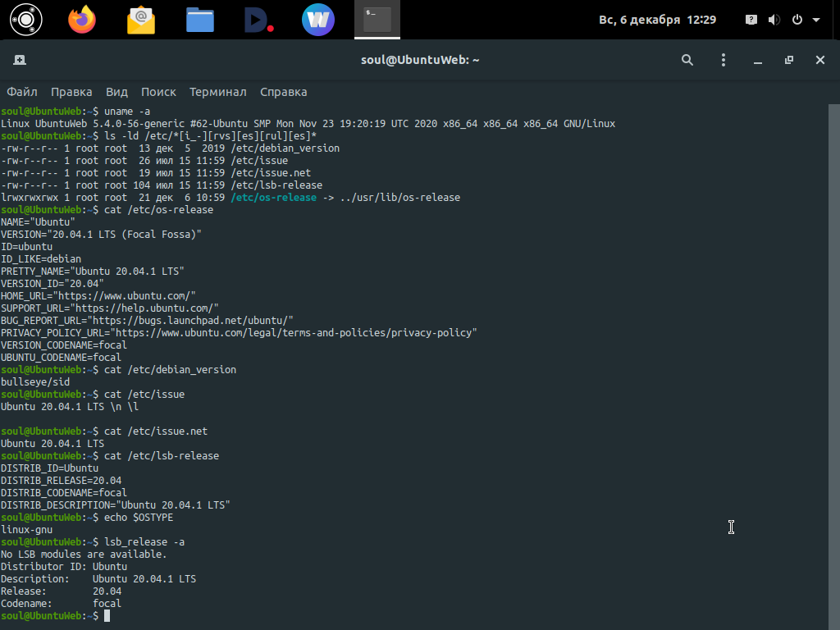Restore the terminal window size

click(x=789, y=60)
